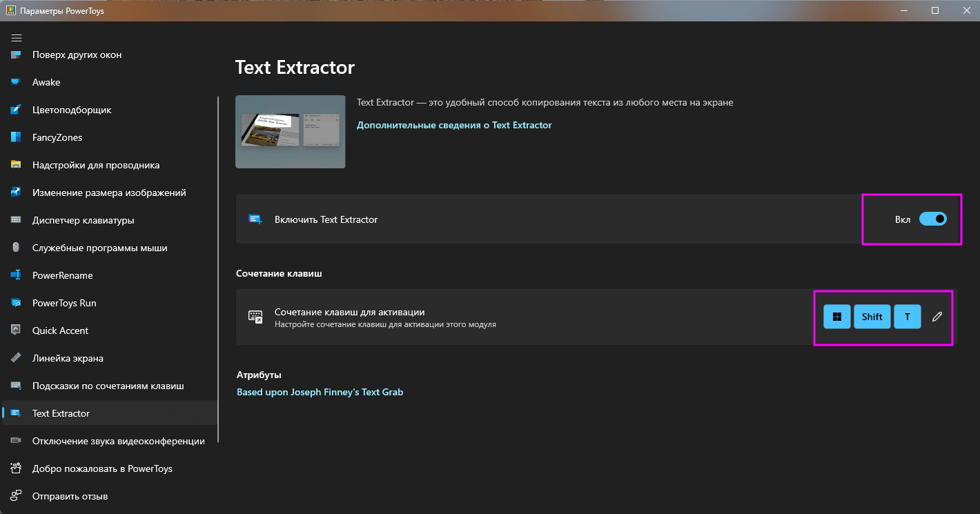
Task: Click the feedback icon at sidebar bottom
Action: 16,496
